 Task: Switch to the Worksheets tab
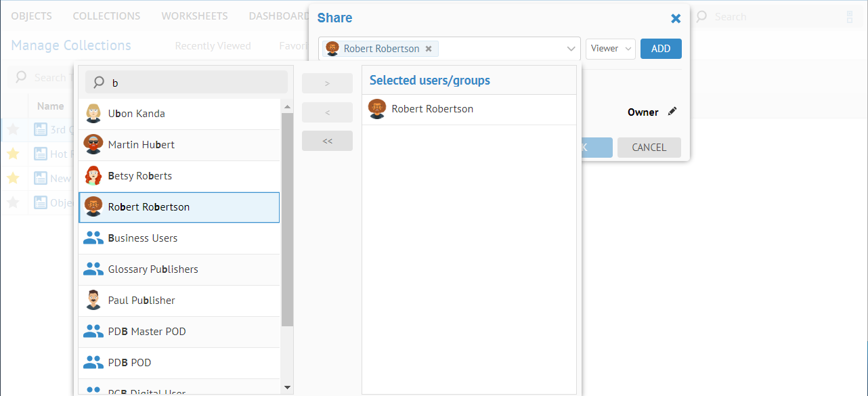pyautogui.click(x=194, y=16)
